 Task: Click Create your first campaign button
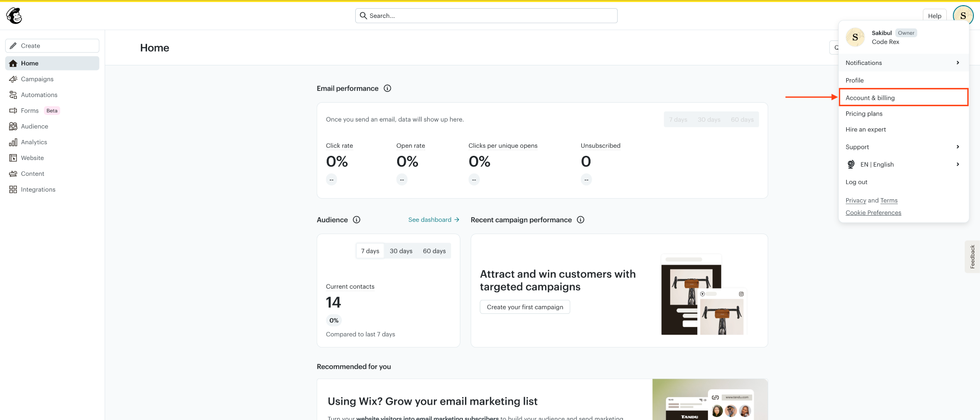[x=525, y=307]
